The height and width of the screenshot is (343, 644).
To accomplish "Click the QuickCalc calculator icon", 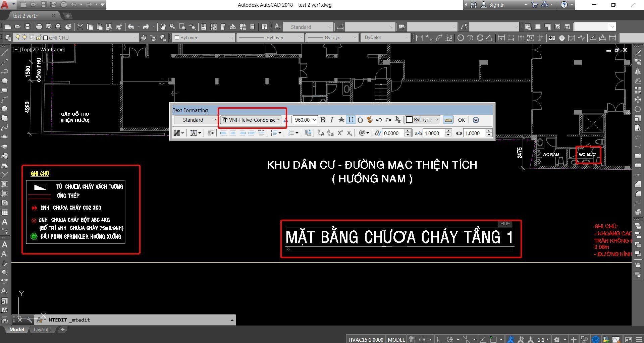I will pos(252,27).
